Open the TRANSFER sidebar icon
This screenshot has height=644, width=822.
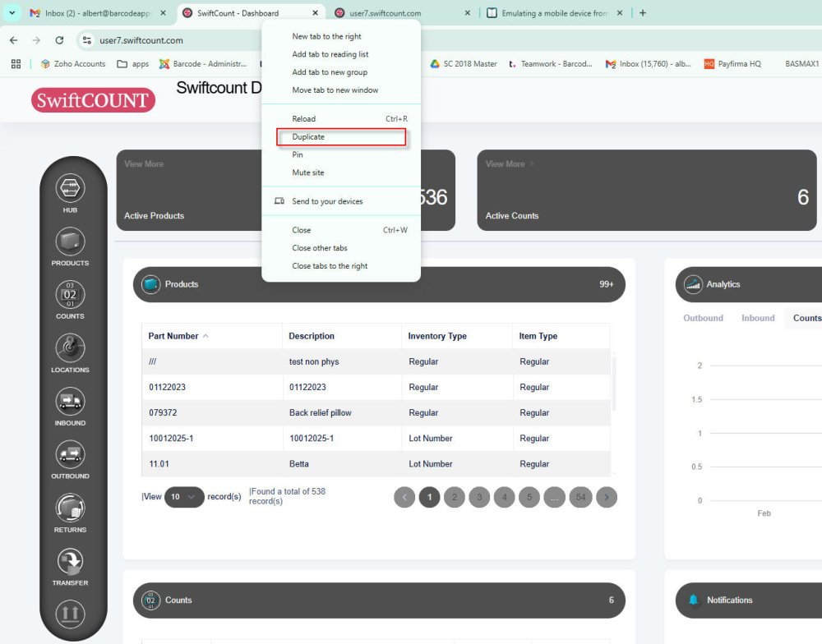point(70,561)
